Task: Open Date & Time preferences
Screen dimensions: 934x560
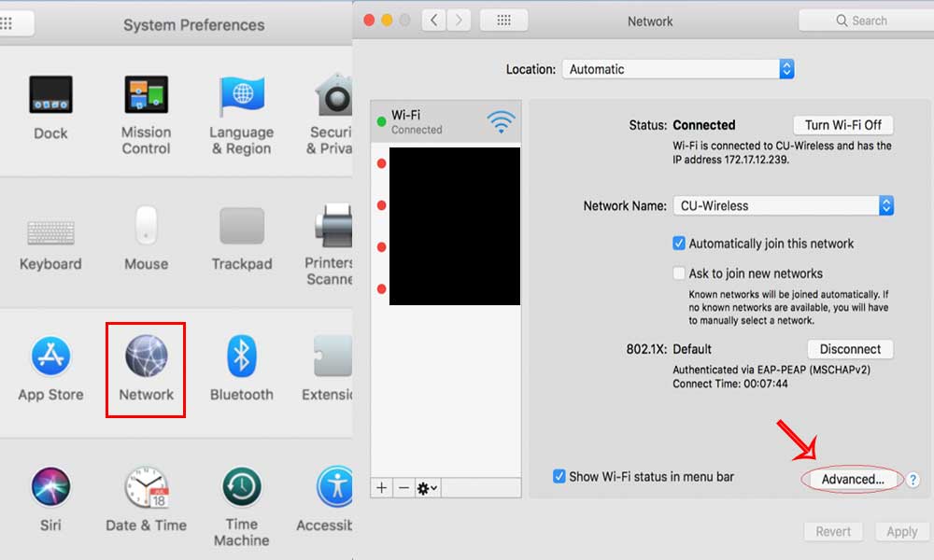Action: tap(146, 498)
